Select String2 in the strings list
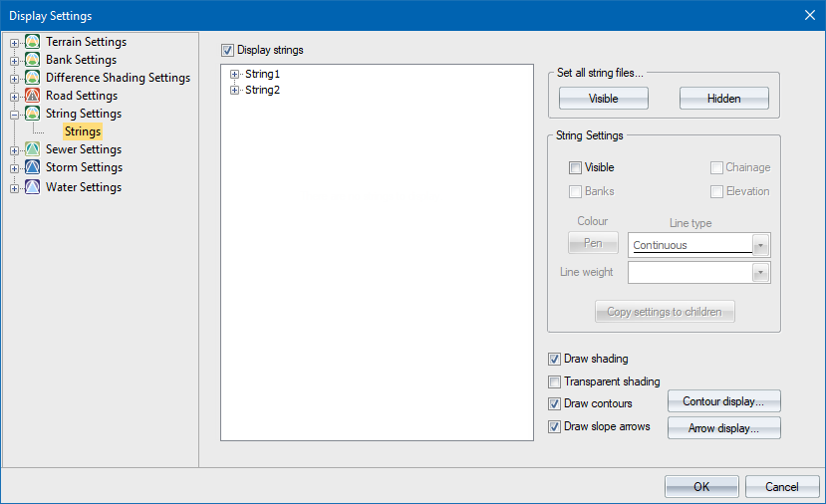Viewport: 826px width, 504px height. pyautogui.click(x=264, y=91)
